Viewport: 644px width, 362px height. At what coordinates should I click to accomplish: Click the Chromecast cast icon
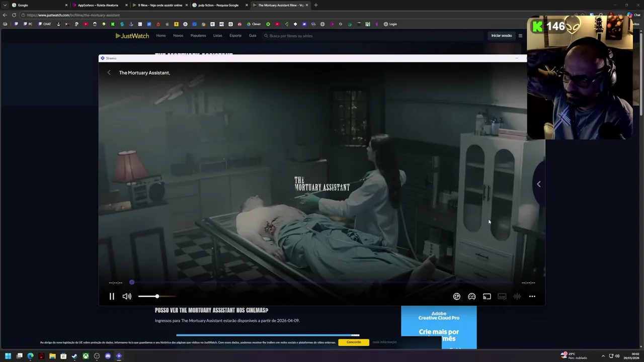487,297
